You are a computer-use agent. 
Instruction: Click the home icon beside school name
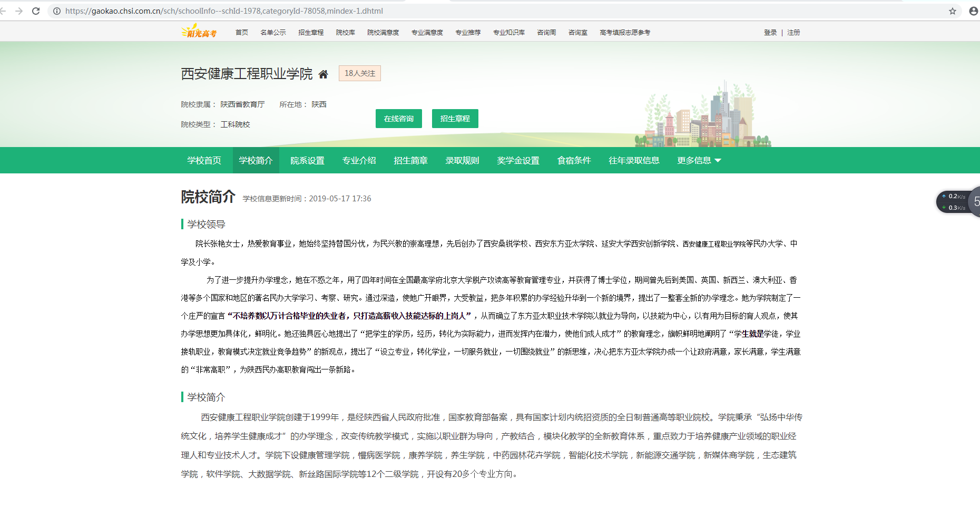324,74
